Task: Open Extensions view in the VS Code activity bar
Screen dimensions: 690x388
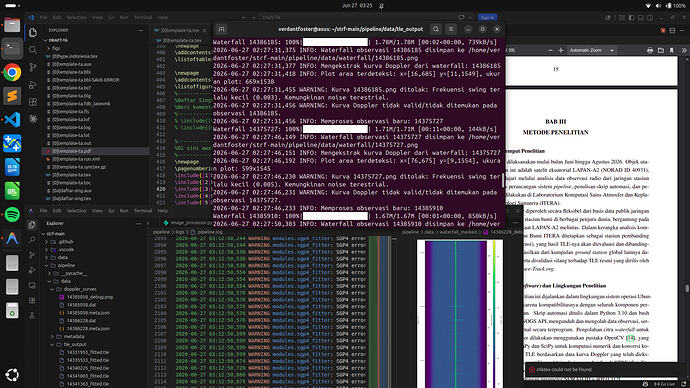Action: click(33, 102)
